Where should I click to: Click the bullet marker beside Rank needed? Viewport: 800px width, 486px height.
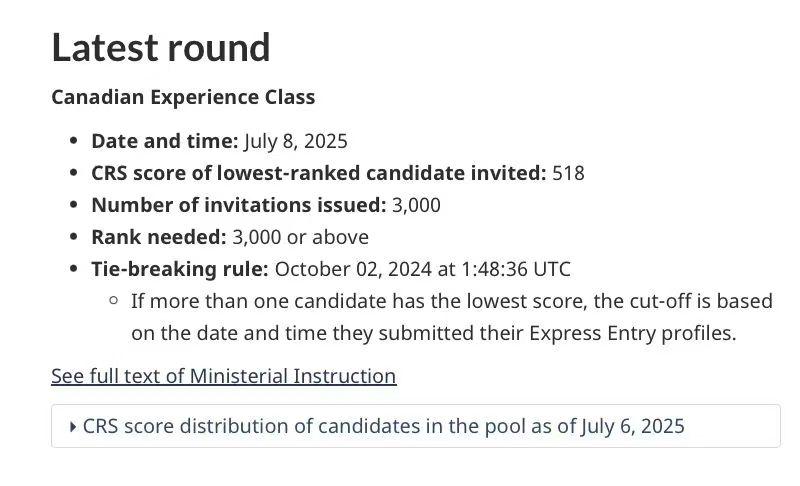coord(74,237)
